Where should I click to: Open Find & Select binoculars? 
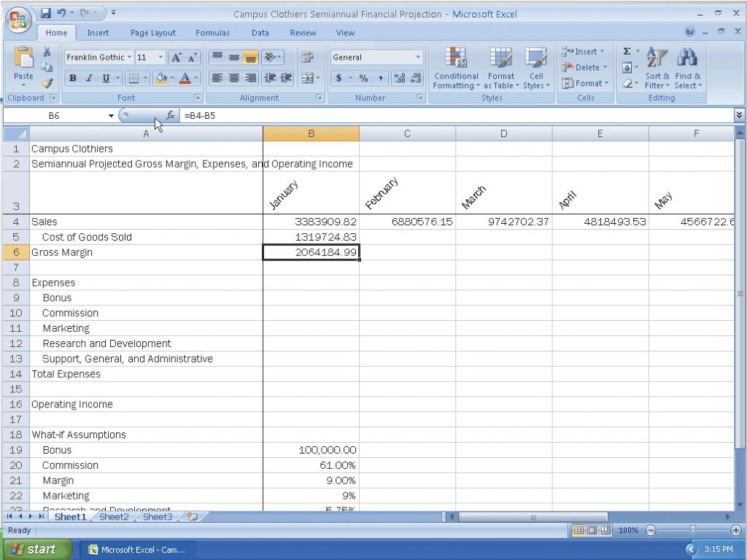[688, 68]
